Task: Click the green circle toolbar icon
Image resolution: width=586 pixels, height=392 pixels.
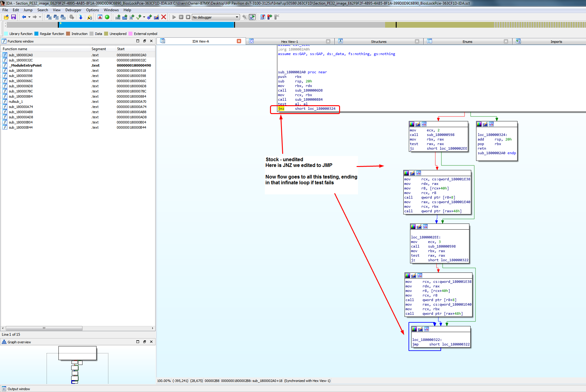Action: [x=107, y=17]
